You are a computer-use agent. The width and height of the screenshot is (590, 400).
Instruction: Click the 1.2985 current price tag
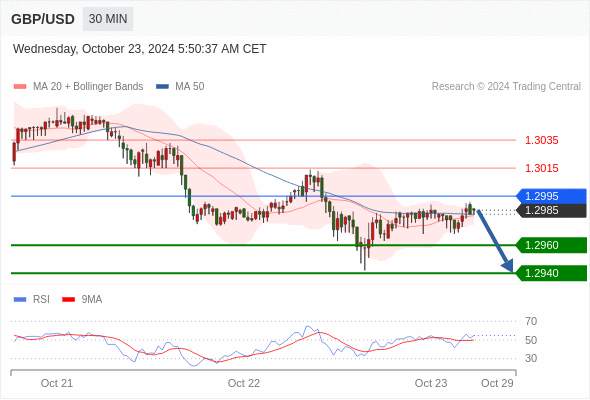tap(551, 210)
